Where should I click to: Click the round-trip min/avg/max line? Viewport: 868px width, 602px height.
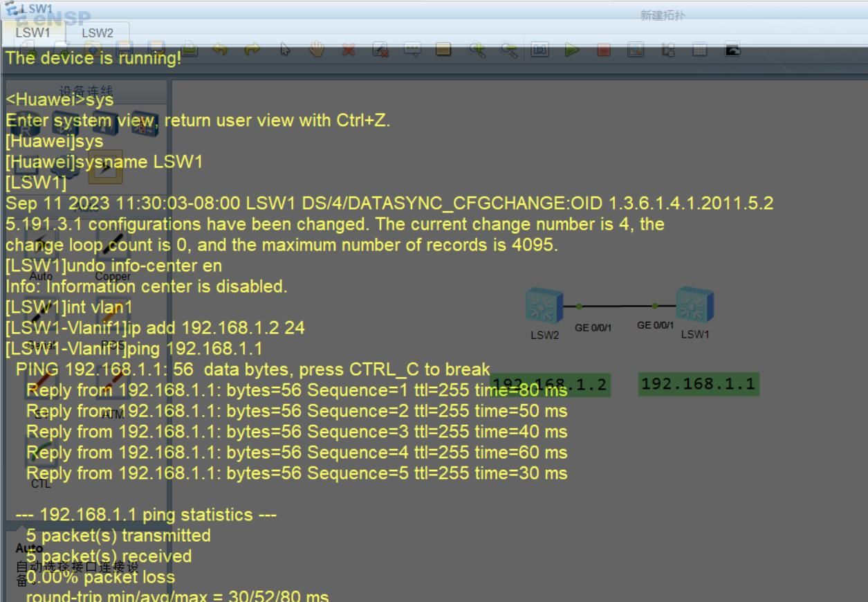pyautogui.click(x=178, y=595)
